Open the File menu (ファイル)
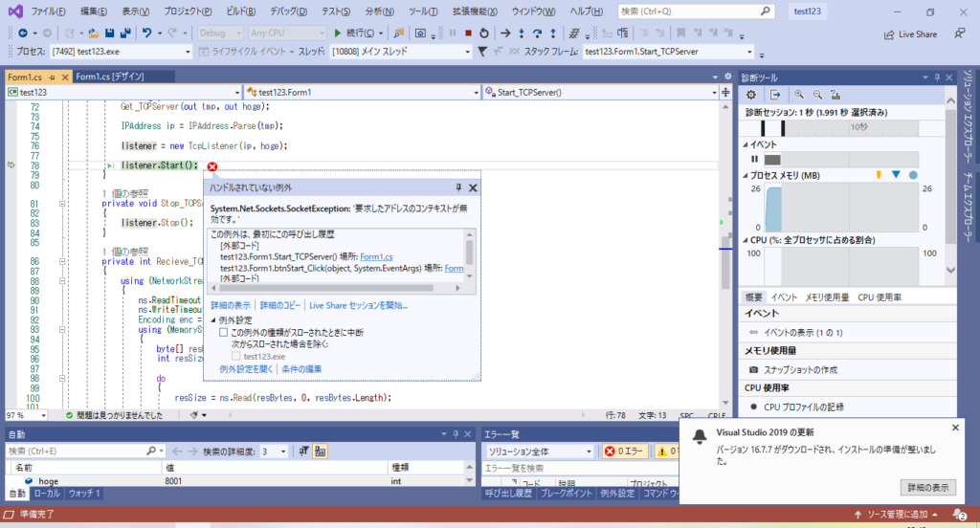 [48, 11]
